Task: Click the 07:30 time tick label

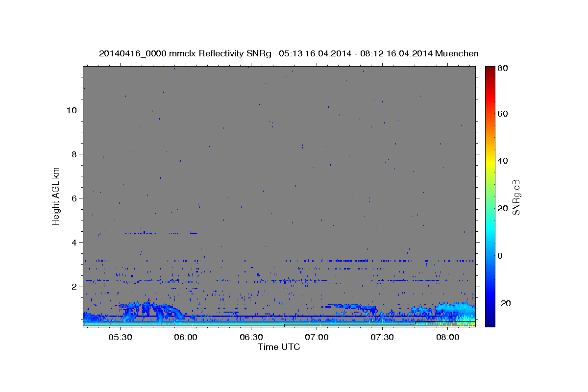Action: (383, 338)
